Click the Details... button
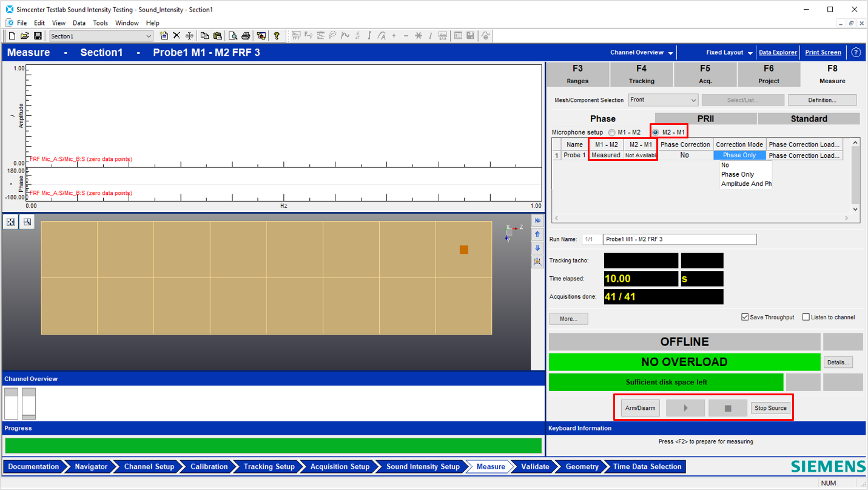Image resolution: width=868 pixels, height=490 pixels. click(838, 362)
